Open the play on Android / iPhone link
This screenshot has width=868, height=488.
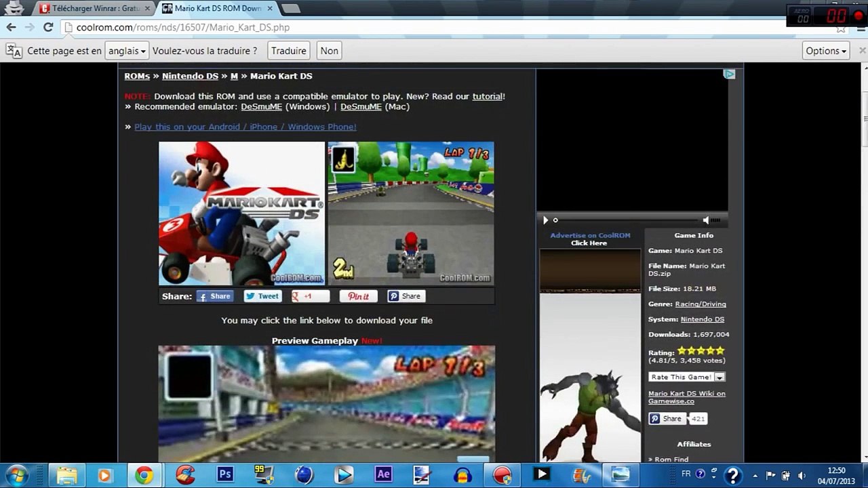[x=245, y=127]
